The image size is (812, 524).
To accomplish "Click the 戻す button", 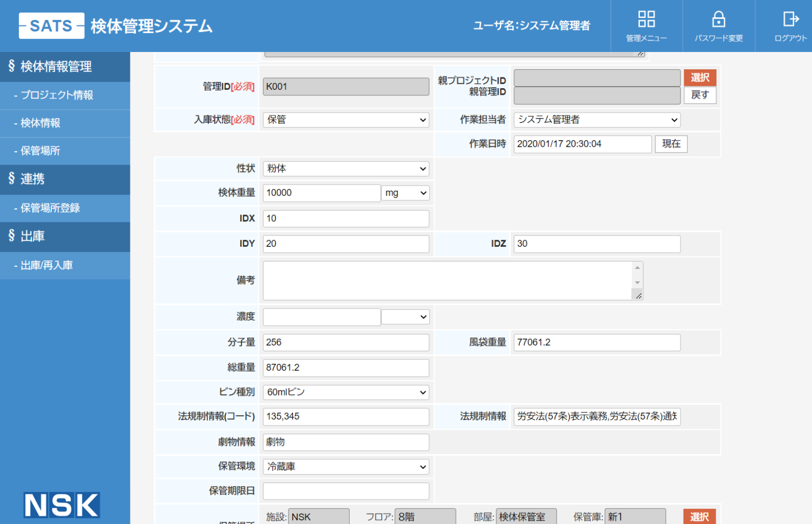I will click(700, 95).
